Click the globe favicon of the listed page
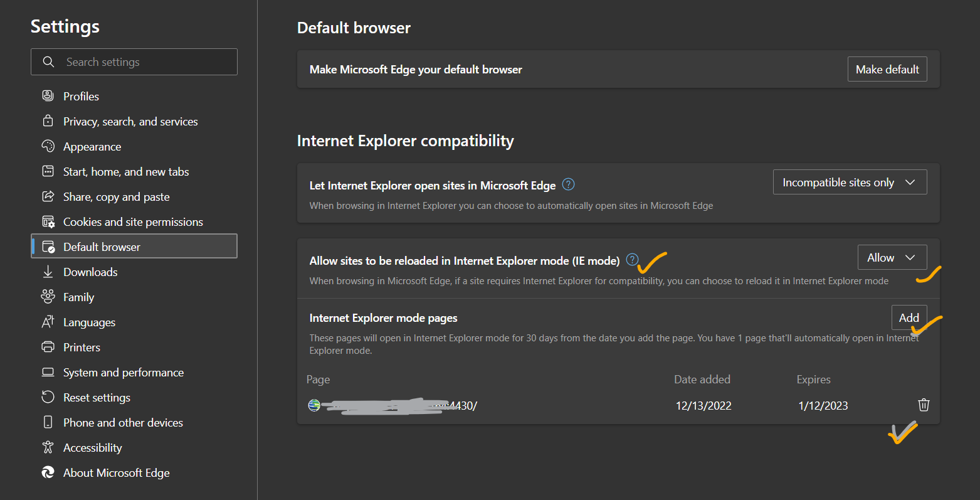Viewport: 980px width, 500px height. [314, 405]
